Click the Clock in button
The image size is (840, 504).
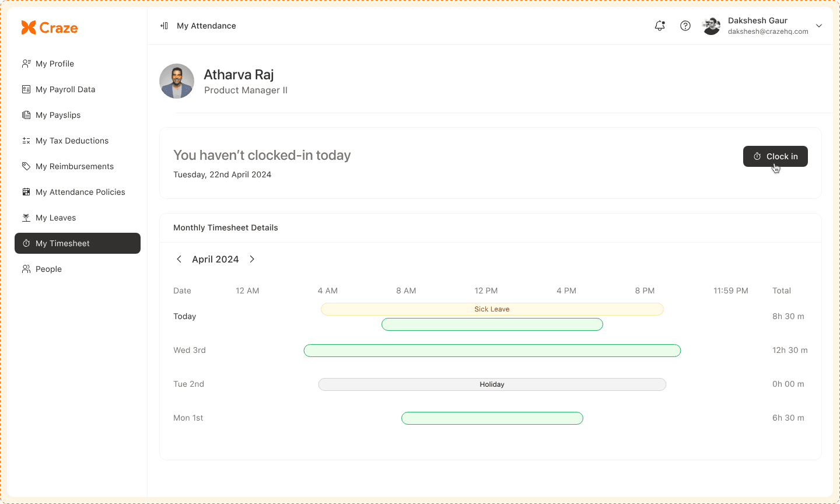tap(775, 156)
